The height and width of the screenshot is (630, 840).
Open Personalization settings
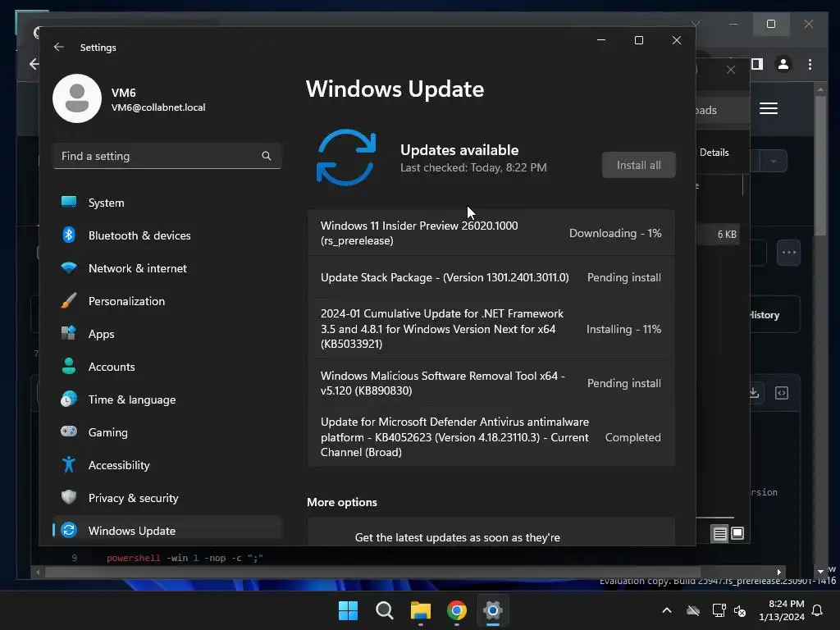[167, 301]
